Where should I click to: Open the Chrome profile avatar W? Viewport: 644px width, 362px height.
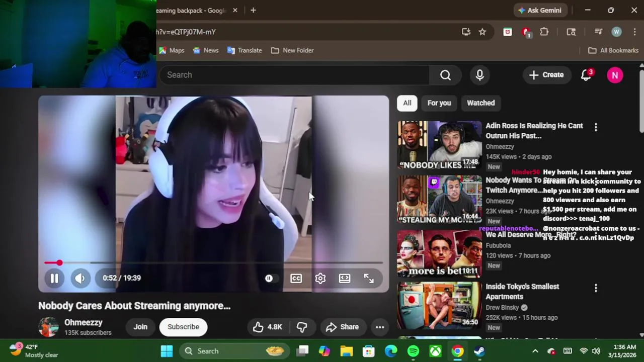tap(616, 32)
